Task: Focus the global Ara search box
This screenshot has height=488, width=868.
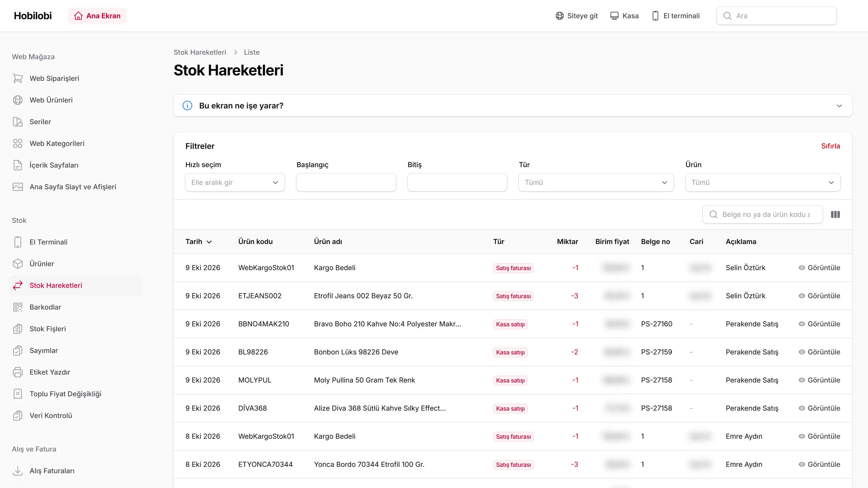Action: (776, 16)
